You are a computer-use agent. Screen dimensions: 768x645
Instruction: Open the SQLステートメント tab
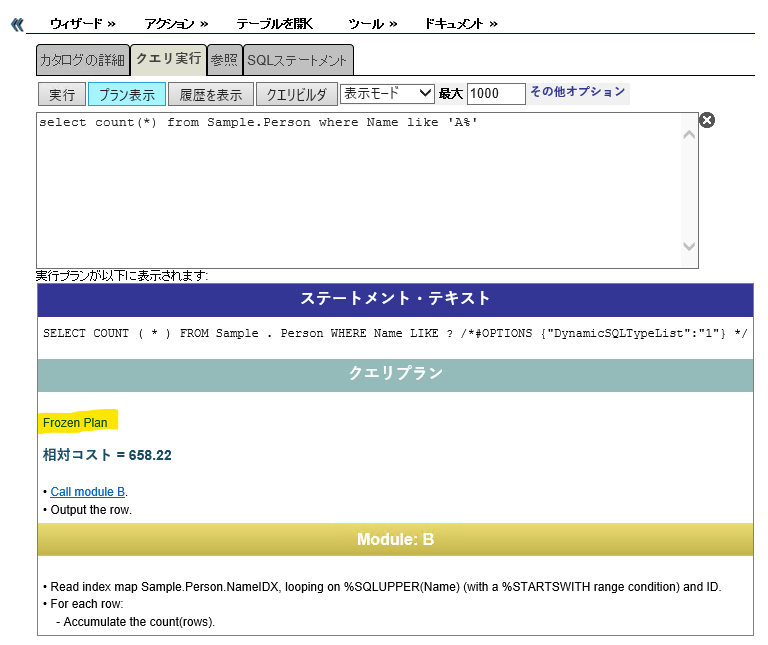tap(297, 60)
